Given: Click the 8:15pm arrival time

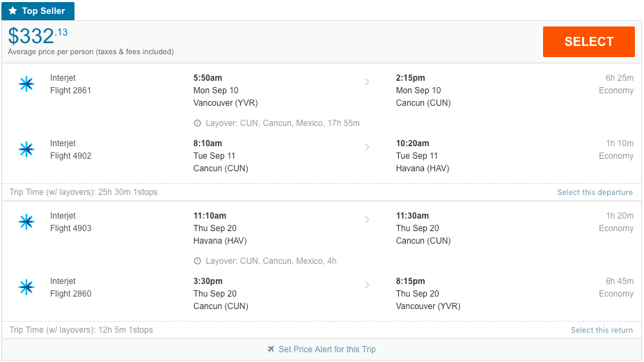Looking at the screenshot, I should pyautogui.click(x=410, y=281).
